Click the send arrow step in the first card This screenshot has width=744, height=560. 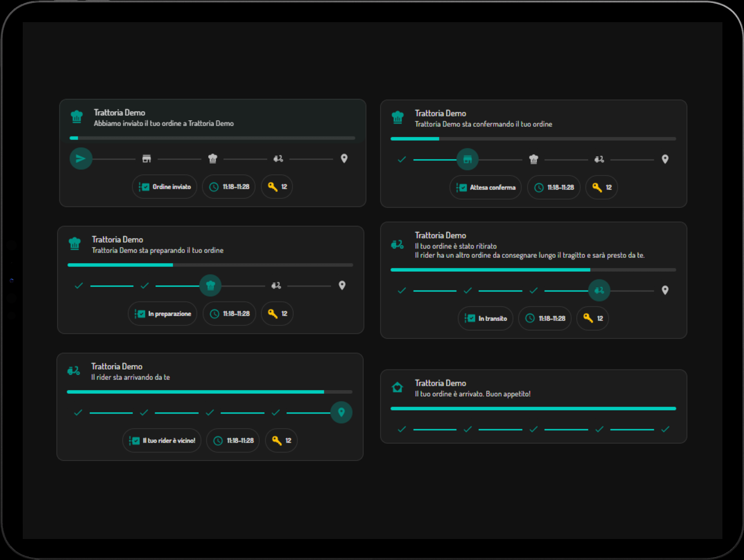pos(81,159)
